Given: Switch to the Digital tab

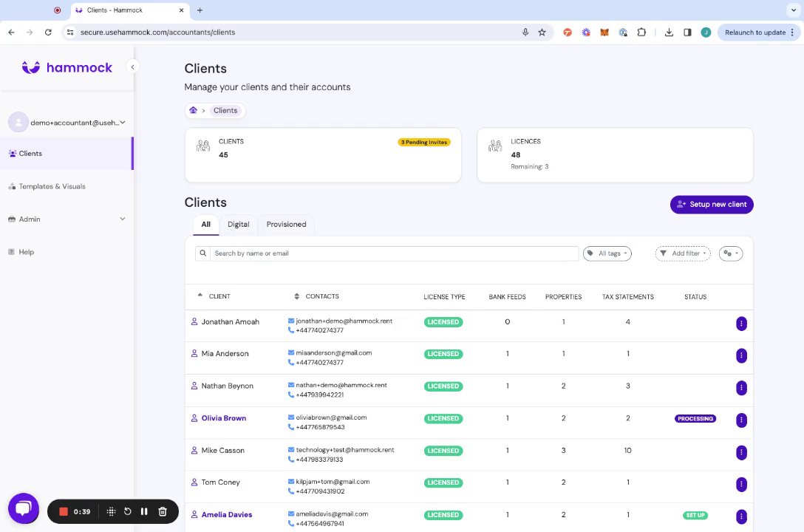Looking at the screenshot, I should [x=238, y=225].
